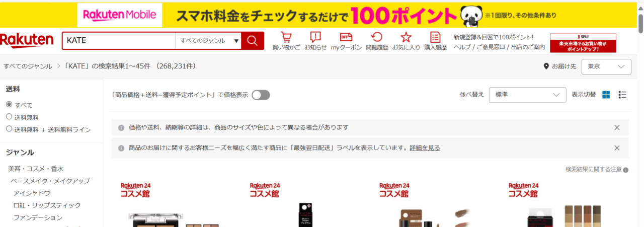Switch to list view display icon

(622, 95)
